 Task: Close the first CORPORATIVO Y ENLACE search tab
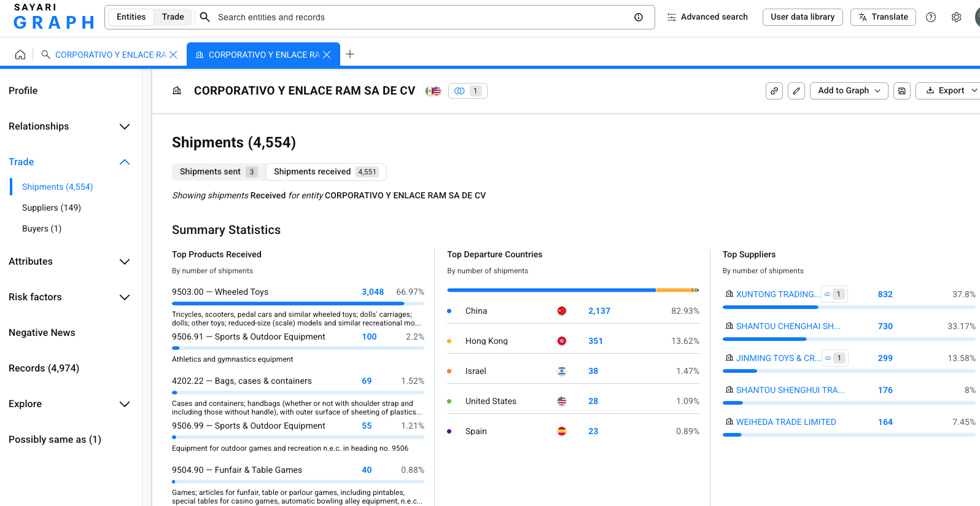point(173,55)
